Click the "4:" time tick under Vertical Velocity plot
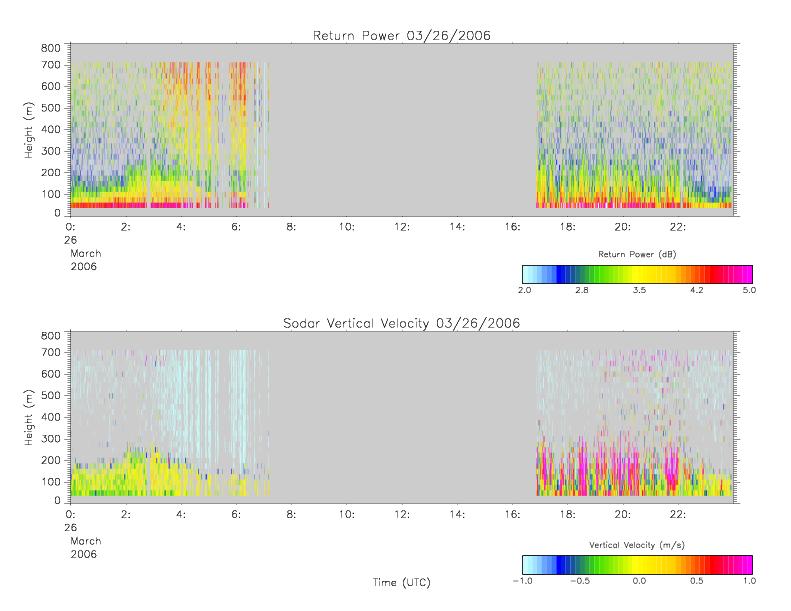Screen dimensions: 791x611 click(x=181, y=515)
